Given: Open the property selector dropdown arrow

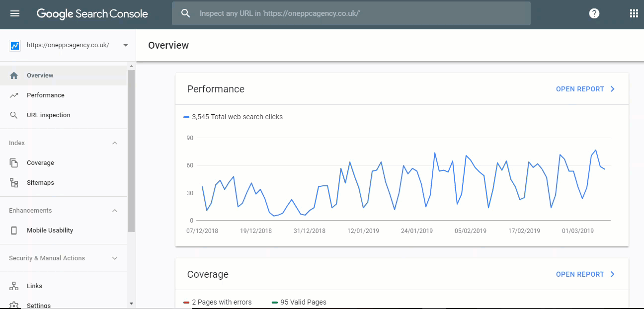Looking at the screenshot, I should click(x=126, y=45).
